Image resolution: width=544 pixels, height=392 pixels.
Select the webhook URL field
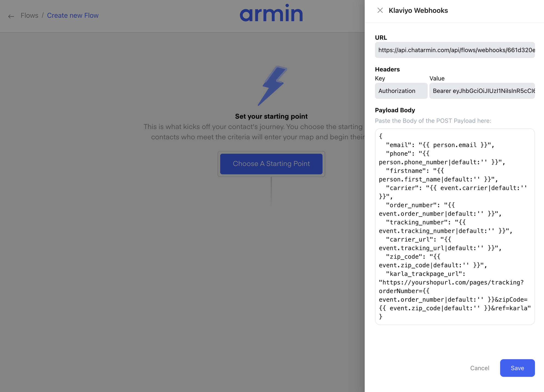(x=455, y=50)
